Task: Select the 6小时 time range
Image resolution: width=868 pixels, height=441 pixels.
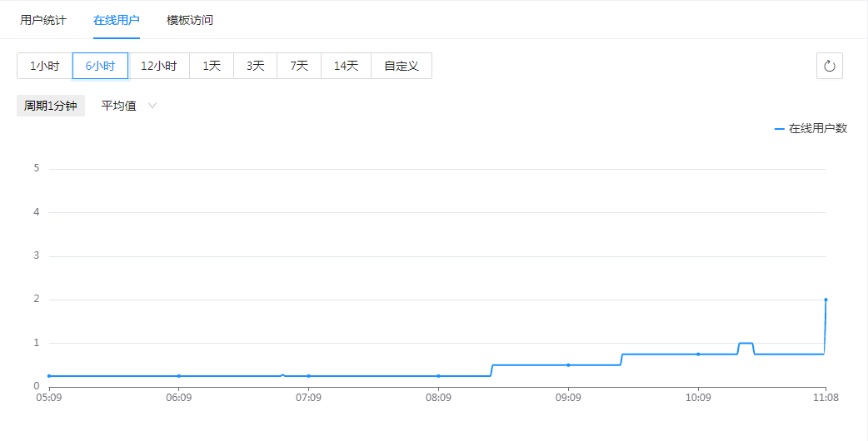Action: pos(100,66)
